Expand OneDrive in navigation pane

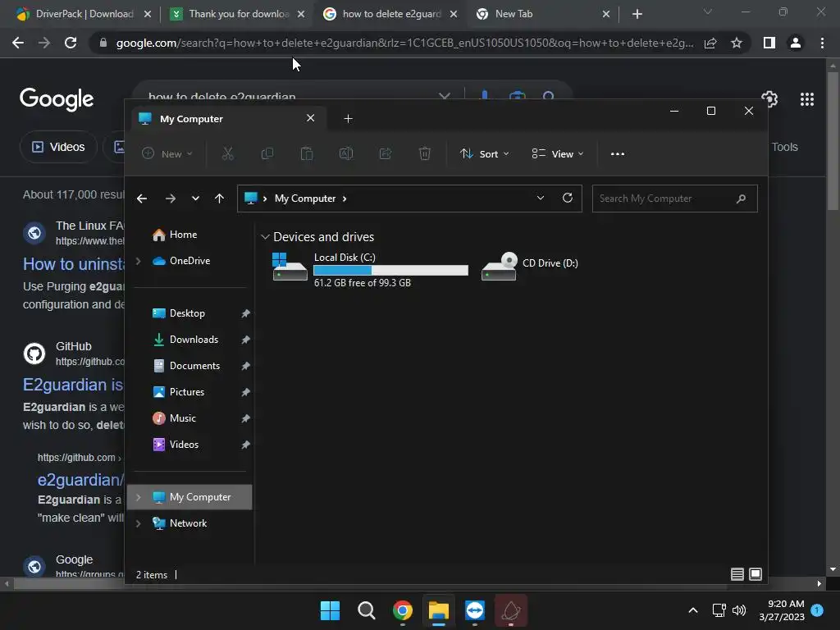[x=138, y=261]
